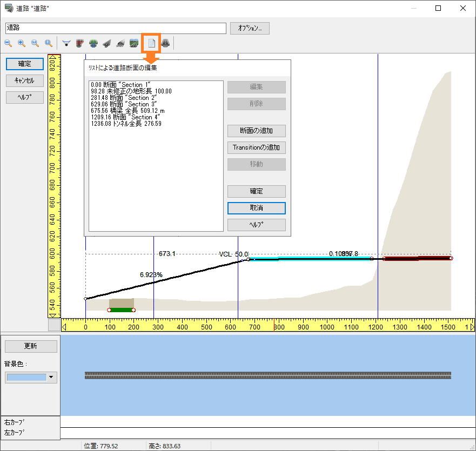Screen dimensions: 476x451
Task: Select the トンネル全長 276.59 list entry
Action: 126,124
